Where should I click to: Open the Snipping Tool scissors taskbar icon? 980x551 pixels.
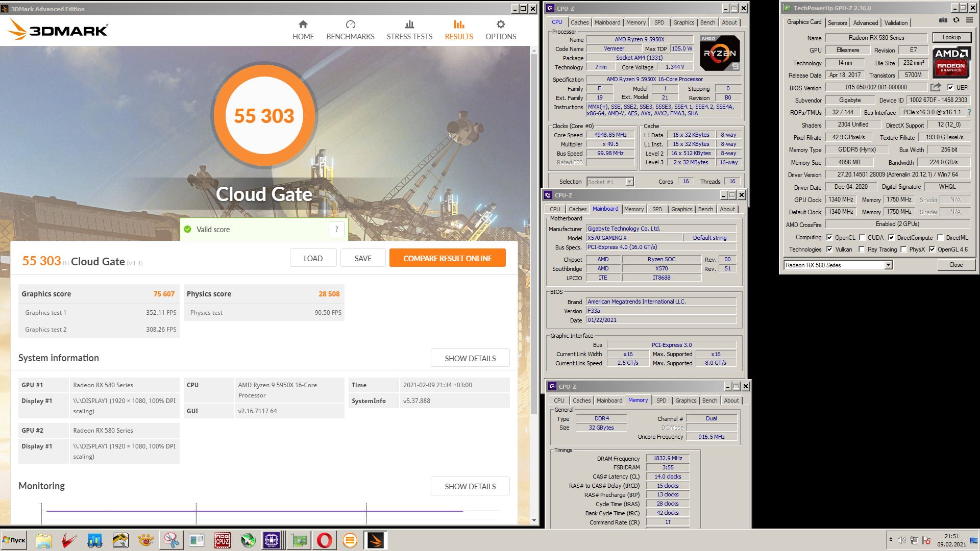pos(171,540)
